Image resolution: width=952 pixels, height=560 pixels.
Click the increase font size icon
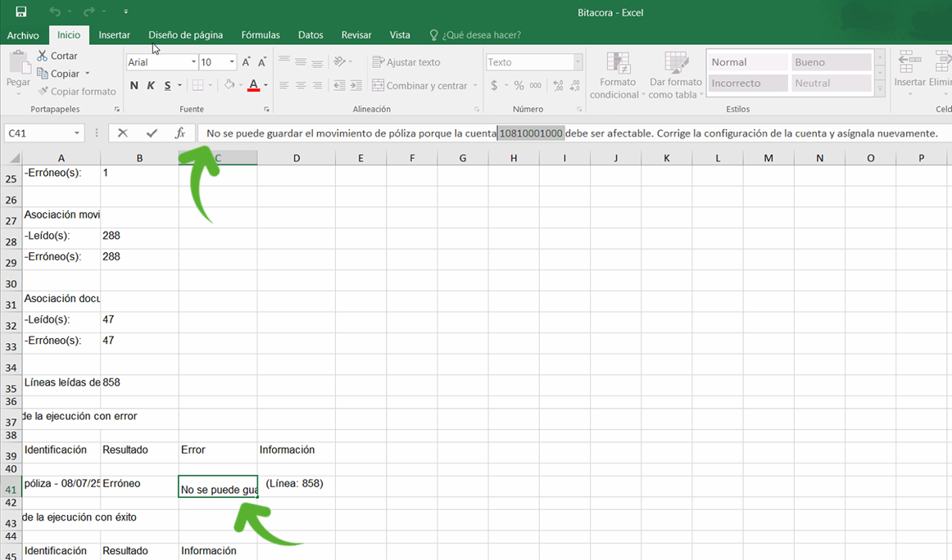pyautogui.click(x=246, y=62)
